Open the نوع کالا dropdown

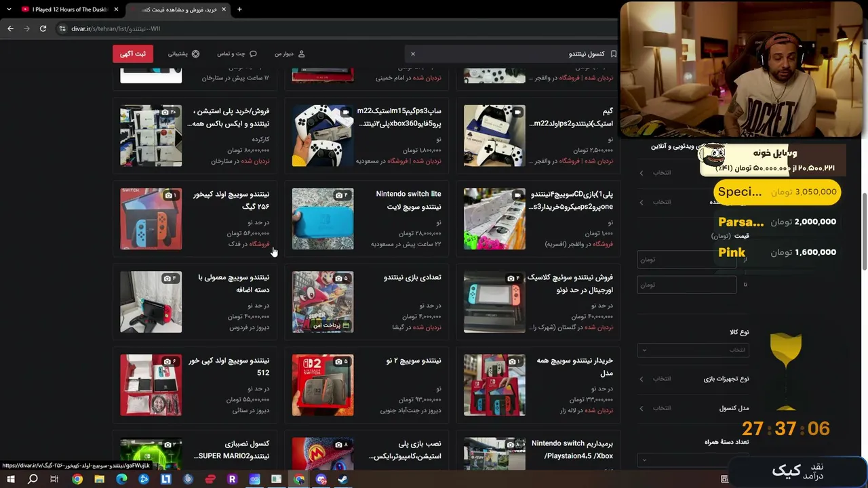tap(692, 350)
